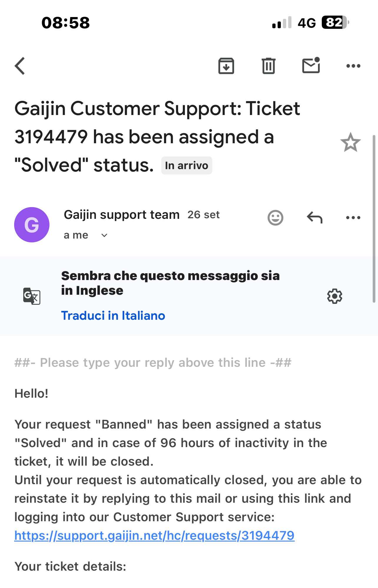Tap the purple G sender avatar
Screen dimensions: 378x588
pyautogui.click(x=32, y=225)
